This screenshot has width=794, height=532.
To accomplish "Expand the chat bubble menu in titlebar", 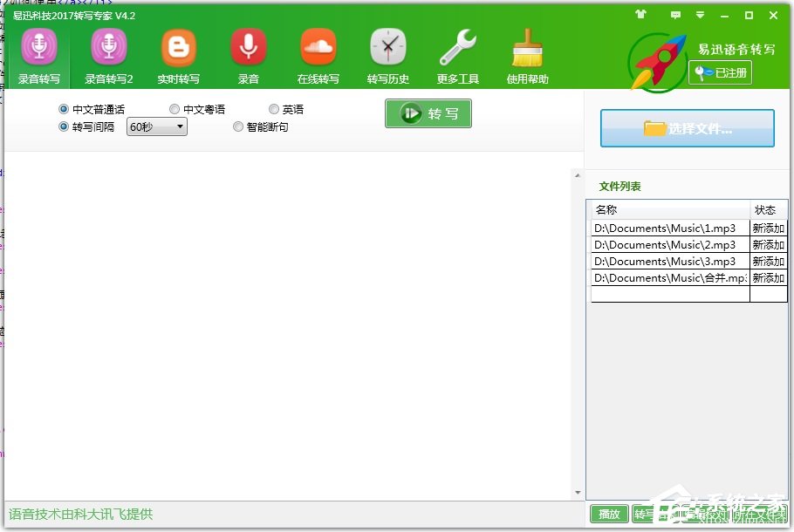I will (x=675, y=16).
